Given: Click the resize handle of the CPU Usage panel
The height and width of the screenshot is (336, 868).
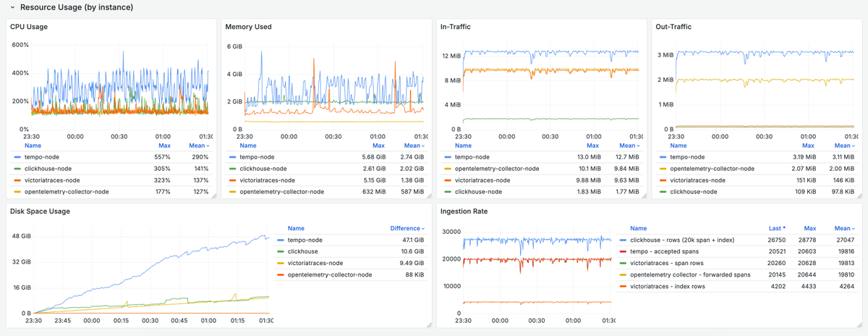Looking at the screenshot, I should point(214,196).
